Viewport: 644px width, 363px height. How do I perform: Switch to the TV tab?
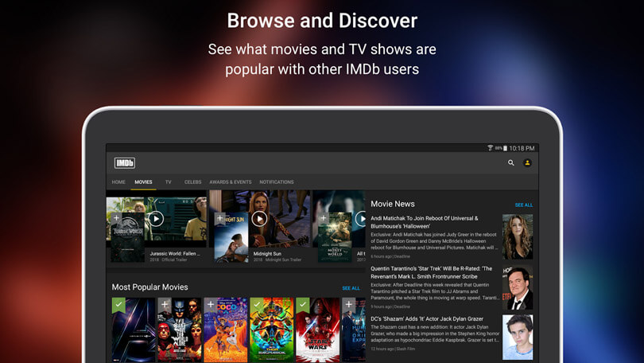click(x=169, y=182)
